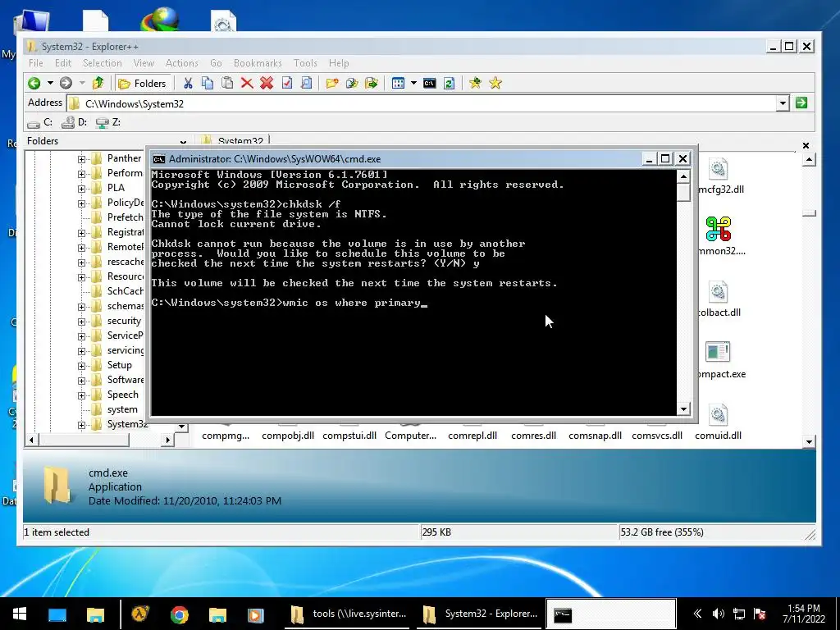Viewport: 840px width, 630px height.
Task: Select the colbact.dll file
Action: [x=718, y=300]
